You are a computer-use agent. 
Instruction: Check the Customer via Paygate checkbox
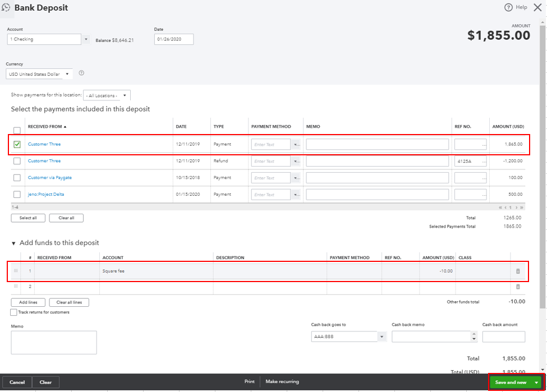(17, 178)
